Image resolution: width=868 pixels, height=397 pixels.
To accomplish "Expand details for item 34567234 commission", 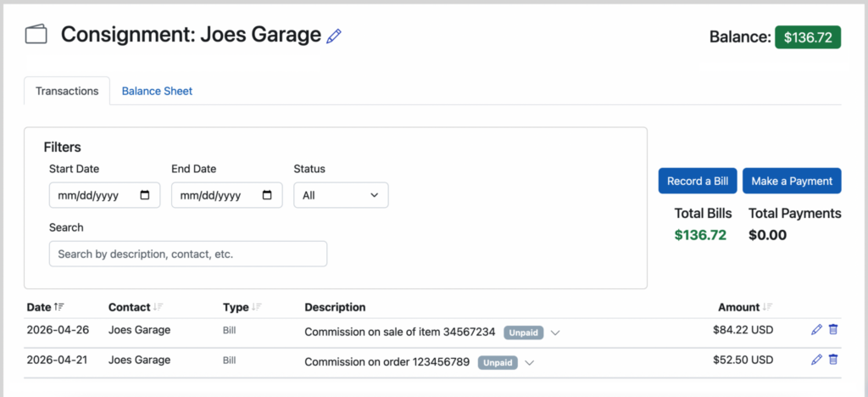I will 556,333.
